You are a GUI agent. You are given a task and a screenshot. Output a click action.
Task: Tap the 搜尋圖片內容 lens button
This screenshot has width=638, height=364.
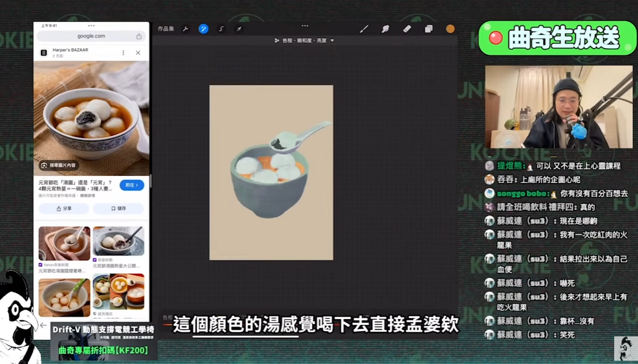tap(59, 165)
